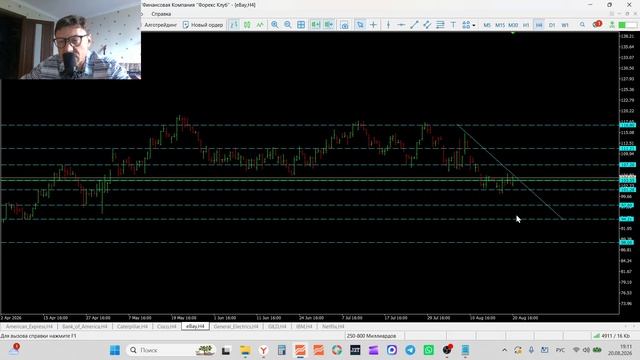
Task: Click the toolbar search magnifier
Action: point(582,25)
